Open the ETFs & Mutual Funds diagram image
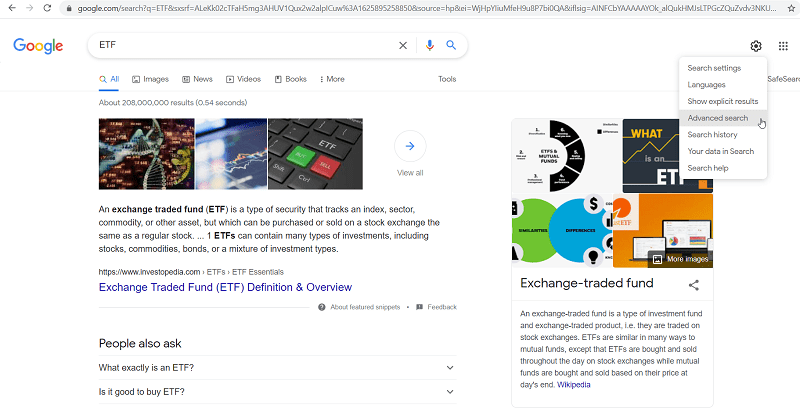This screenshot has height=408, width=800. click(566, 156)
